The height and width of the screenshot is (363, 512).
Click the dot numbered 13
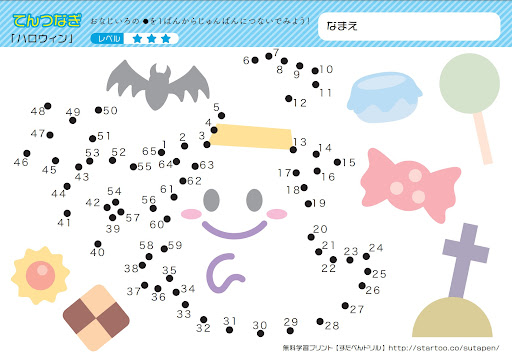(293, 150)
